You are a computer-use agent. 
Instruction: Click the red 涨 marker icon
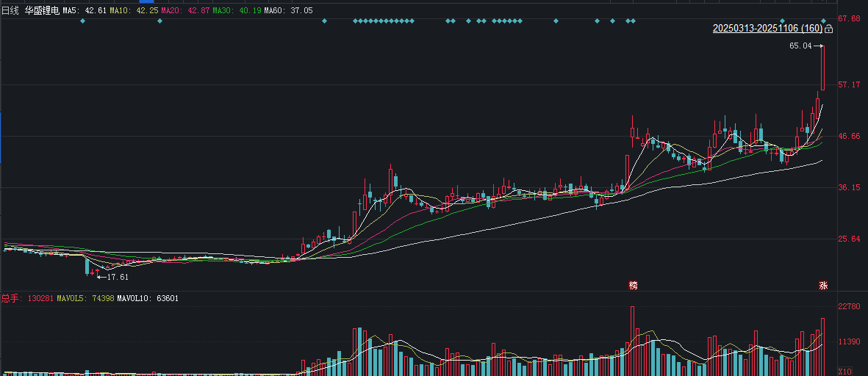(x=823, y=285)
